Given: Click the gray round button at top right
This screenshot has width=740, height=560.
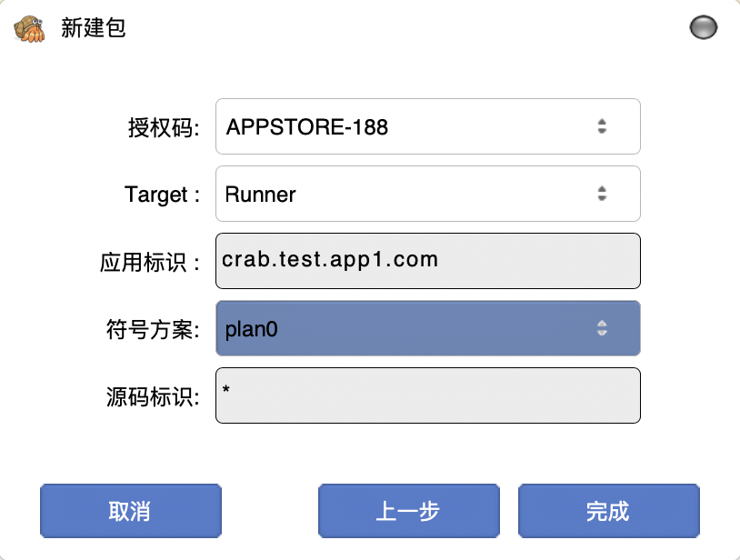Looking at the screenshot, I should (703, 28).
